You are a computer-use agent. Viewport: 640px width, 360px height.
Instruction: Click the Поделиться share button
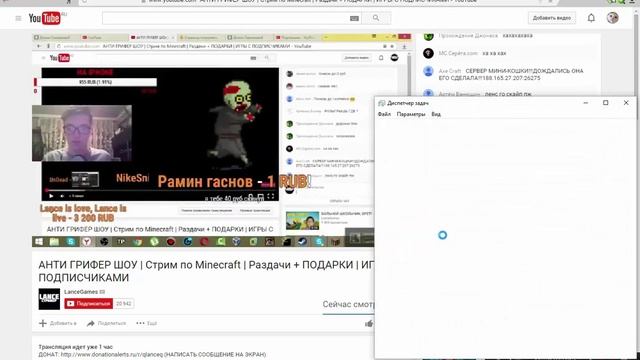tap(107, 323)
